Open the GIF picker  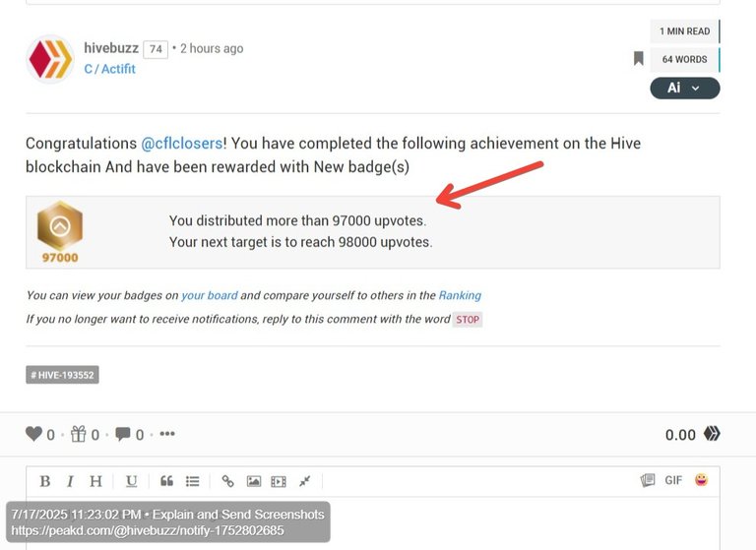tap(673, 480)
